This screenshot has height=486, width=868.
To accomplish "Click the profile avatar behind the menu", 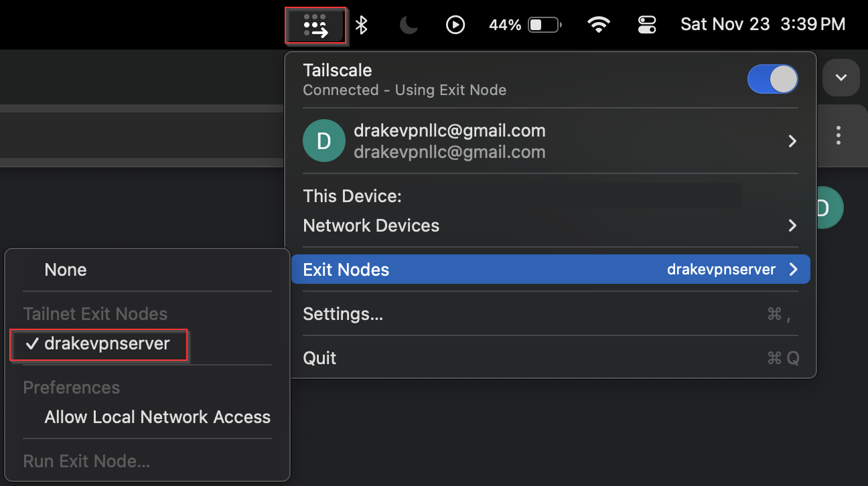I will click(830, 208).
